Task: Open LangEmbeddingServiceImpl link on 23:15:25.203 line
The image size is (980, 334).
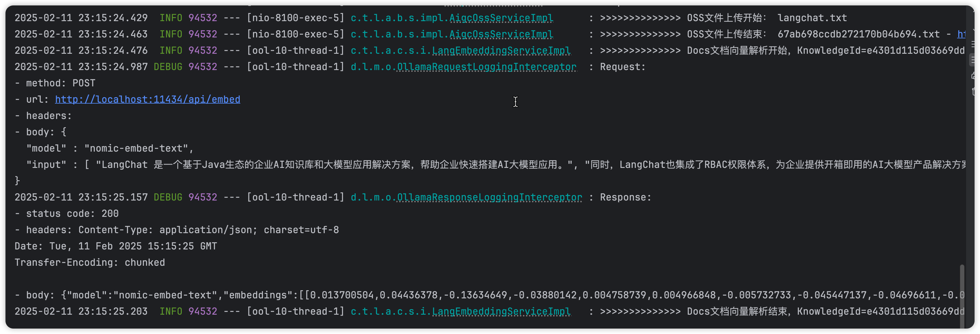Action: tap(501, 312)
